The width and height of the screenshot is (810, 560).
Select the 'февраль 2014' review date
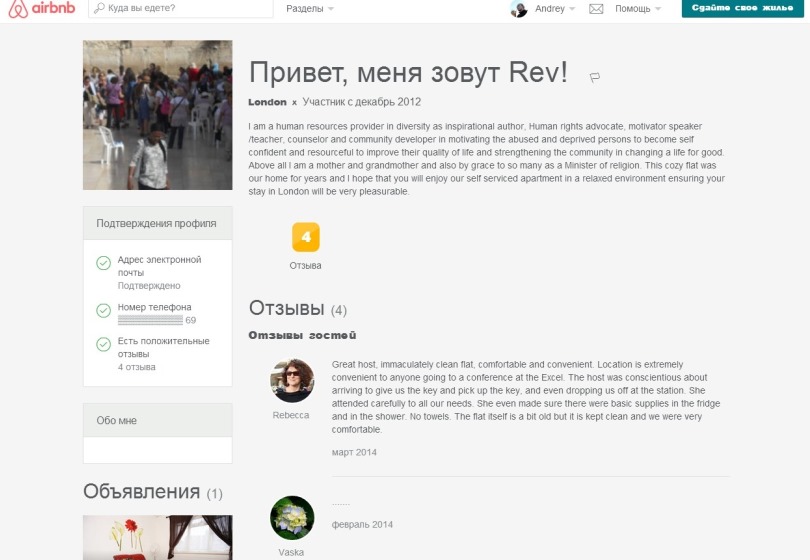tap(362, 525)
